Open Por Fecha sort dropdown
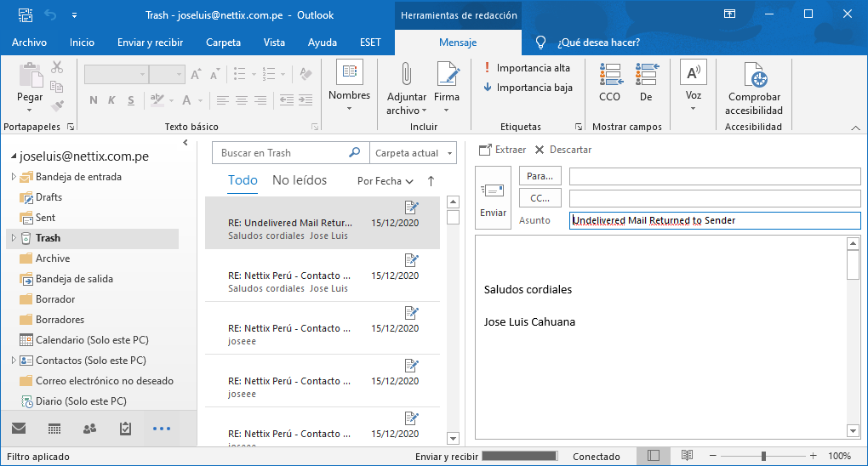This screenshot has width=868, height=466. (385, 181)
